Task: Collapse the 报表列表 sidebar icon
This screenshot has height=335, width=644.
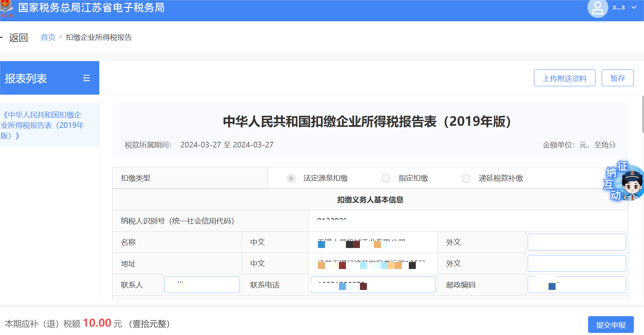Action: click(87, 78)
